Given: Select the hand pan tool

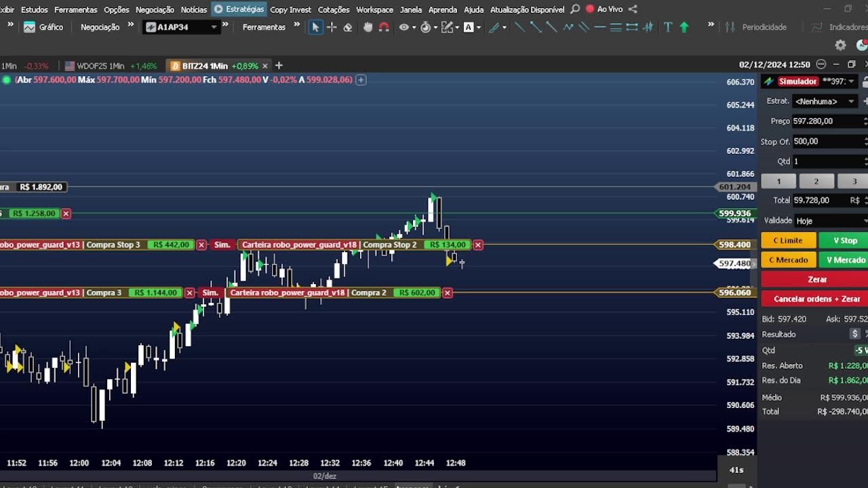Looking at the screenshot, I should (x=368, y=27).
